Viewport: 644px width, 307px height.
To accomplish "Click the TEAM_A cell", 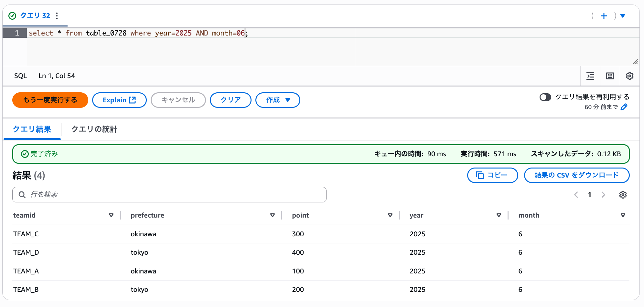I will [26, 271].
